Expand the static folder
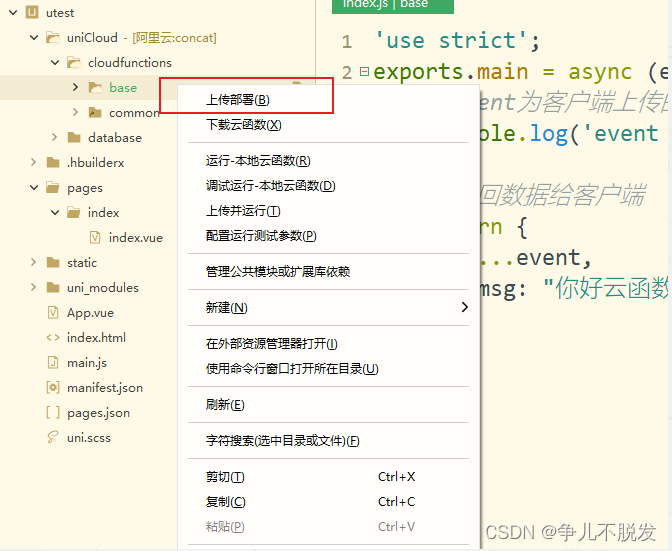 click(33, 262)
